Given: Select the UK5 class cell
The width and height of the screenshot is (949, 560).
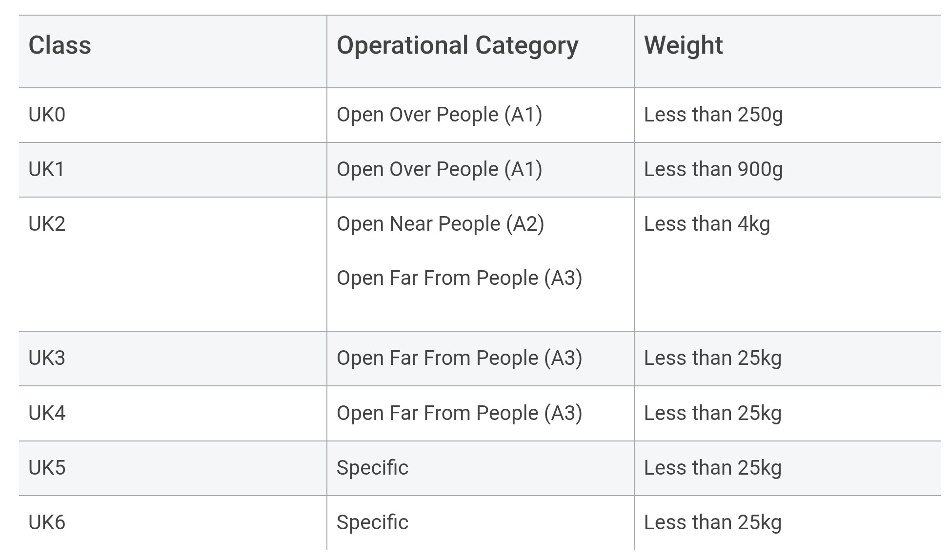Looking at the screenshot, I should tap(47, 468).
